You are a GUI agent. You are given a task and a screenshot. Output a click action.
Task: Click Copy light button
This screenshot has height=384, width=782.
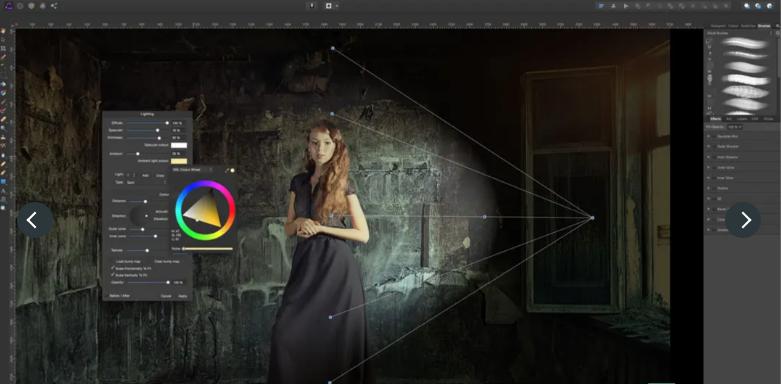tap(160, 175)
